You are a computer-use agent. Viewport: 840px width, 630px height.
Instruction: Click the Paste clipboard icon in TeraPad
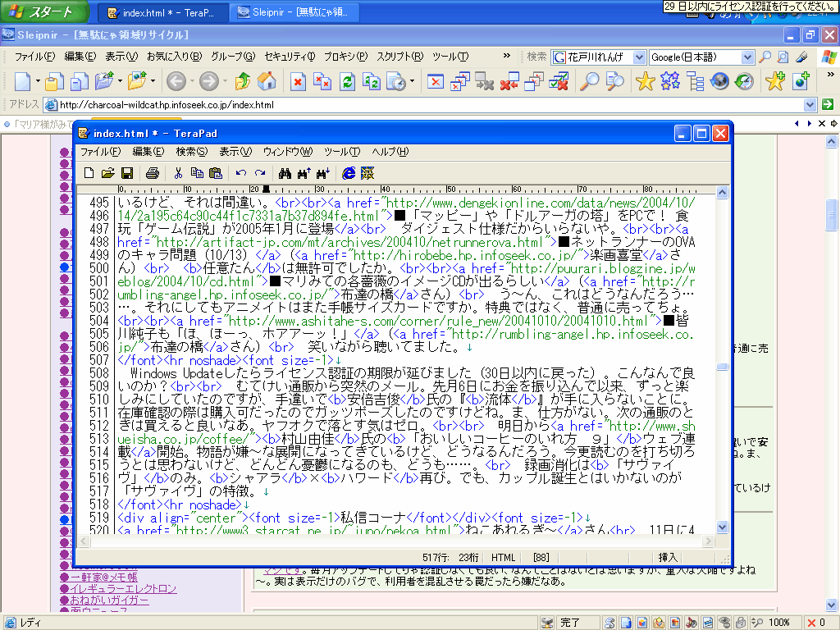click(x=216, y=173)
